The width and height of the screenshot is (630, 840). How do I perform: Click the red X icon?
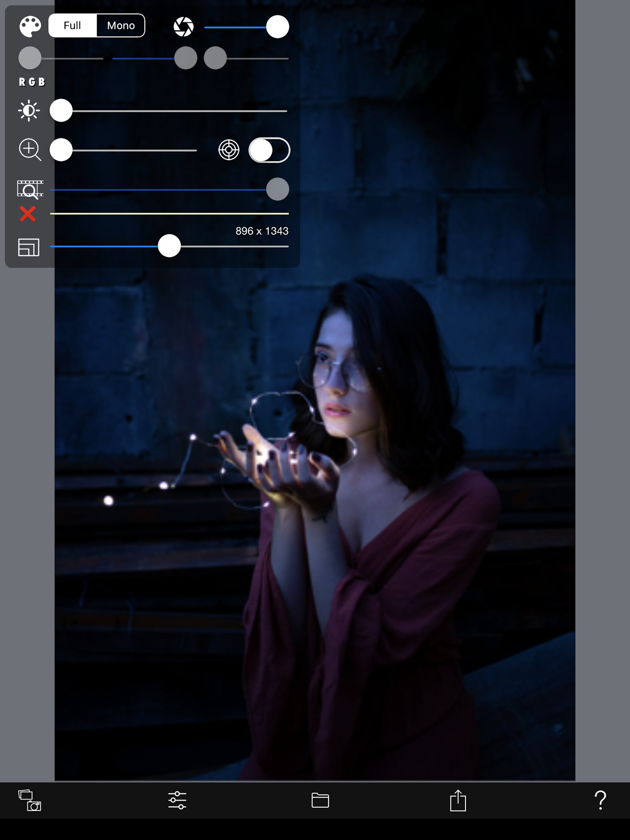[28, 214]
